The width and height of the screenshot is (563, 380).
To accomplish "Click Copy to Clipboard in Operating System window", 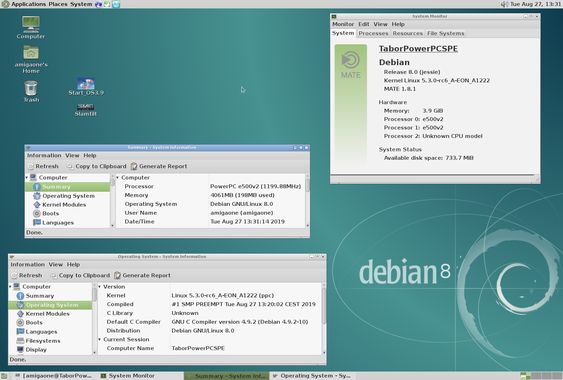I will click(80, 275).
